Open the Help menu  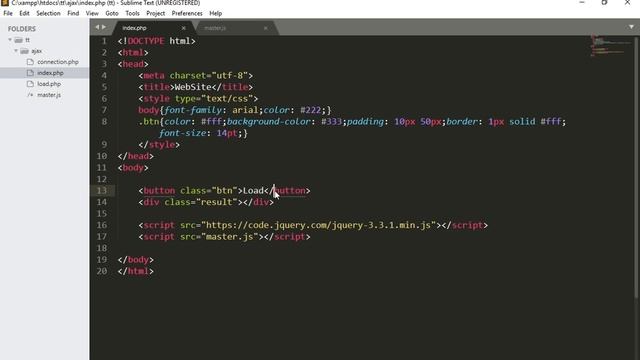[216, 13]
